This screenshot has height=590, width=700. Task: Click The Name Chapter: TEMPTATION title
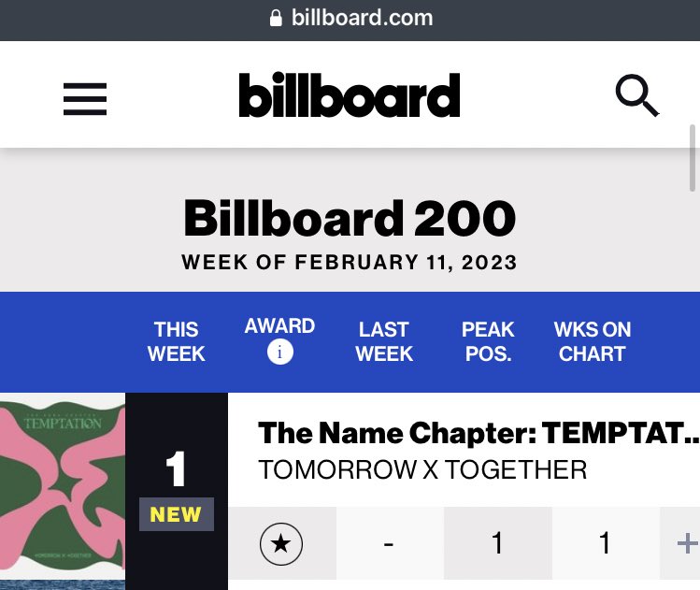(x=479, y=433)
